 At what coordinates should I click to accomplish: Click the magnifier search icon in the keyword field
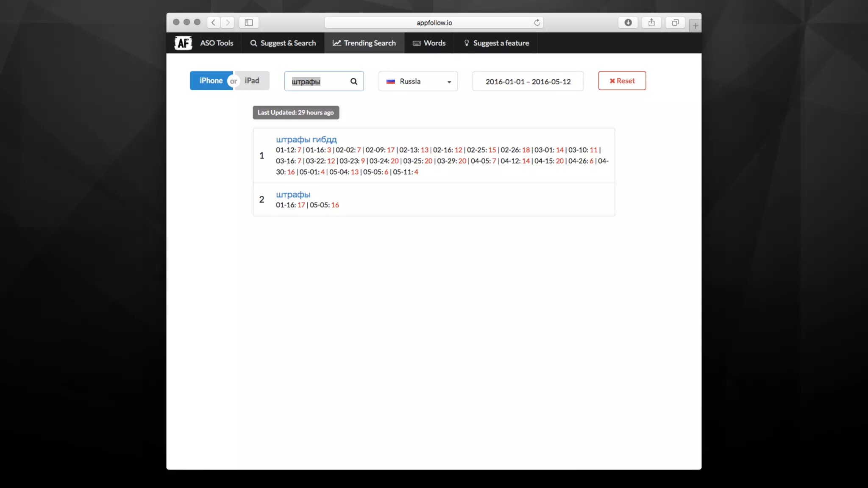click(x=354, y=81)
